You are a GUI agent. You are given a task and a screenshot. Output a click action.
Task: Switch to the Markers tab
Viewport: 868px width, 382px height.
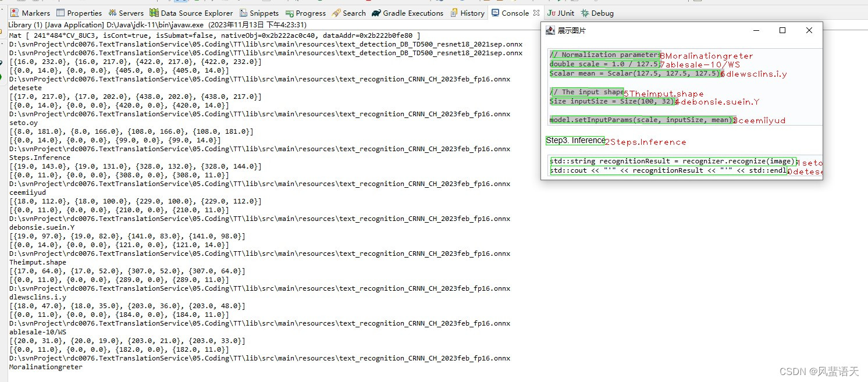31,13
